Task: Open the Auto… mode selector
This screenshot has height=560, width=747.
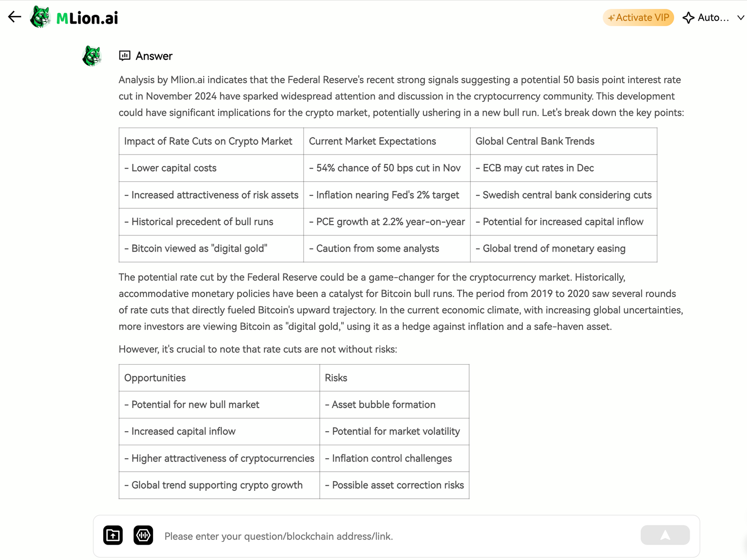Action: 713,18
